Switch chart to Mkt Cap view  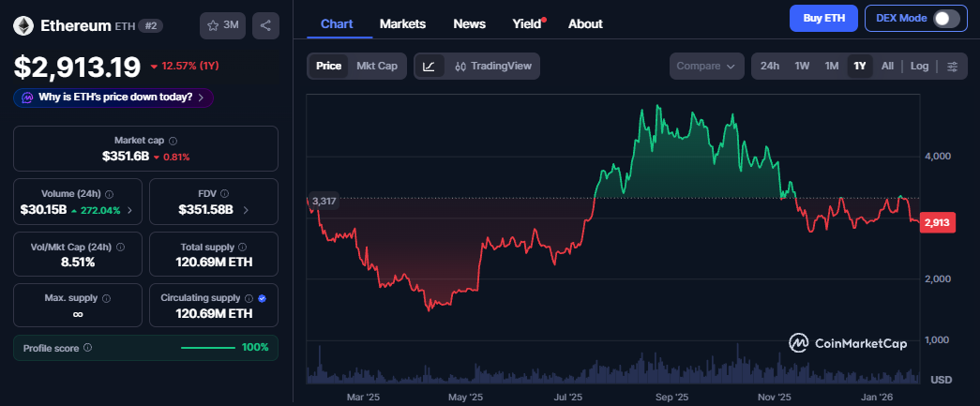point(376,67)
